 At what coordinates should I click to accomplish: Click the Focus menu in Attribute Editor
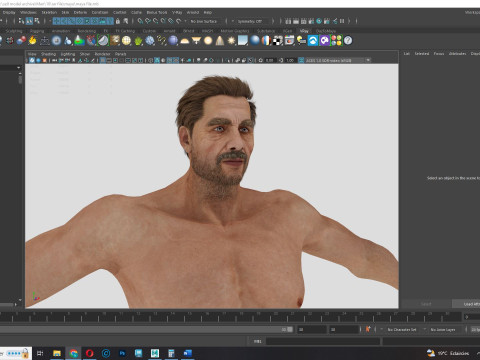click(439, 54)
